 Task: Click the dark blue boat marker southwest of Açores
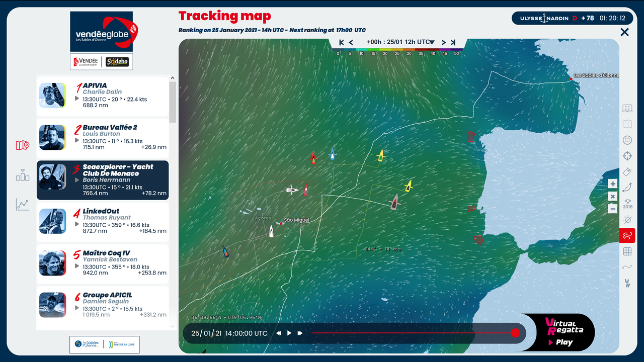pos(225,251)
